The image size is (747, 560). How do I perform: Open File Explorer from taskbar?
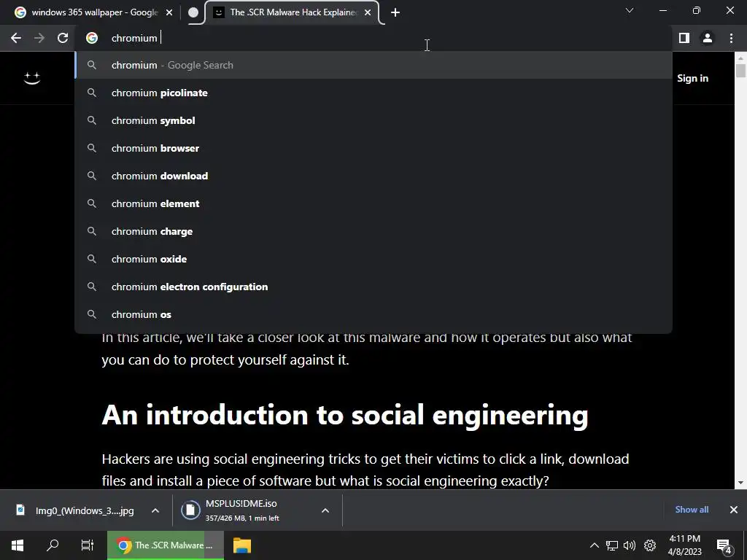pos(242,545)
